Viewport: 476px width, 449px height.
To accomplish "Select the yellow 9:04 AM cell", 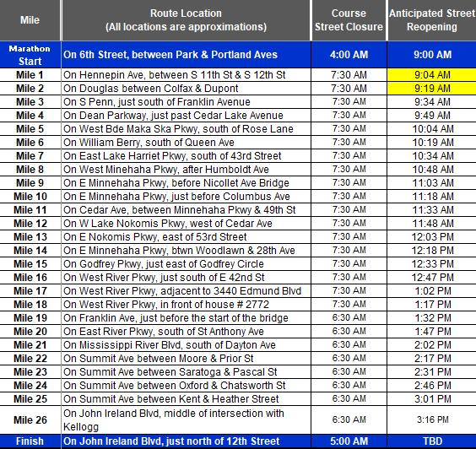I will pos(432,74).
